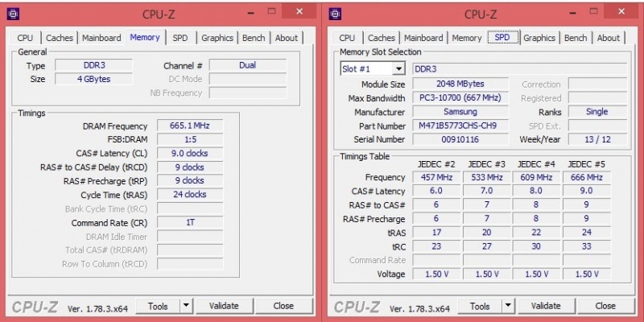Click Tools button in left window
Screen dimensions: 644x322
tap(158, 306)
